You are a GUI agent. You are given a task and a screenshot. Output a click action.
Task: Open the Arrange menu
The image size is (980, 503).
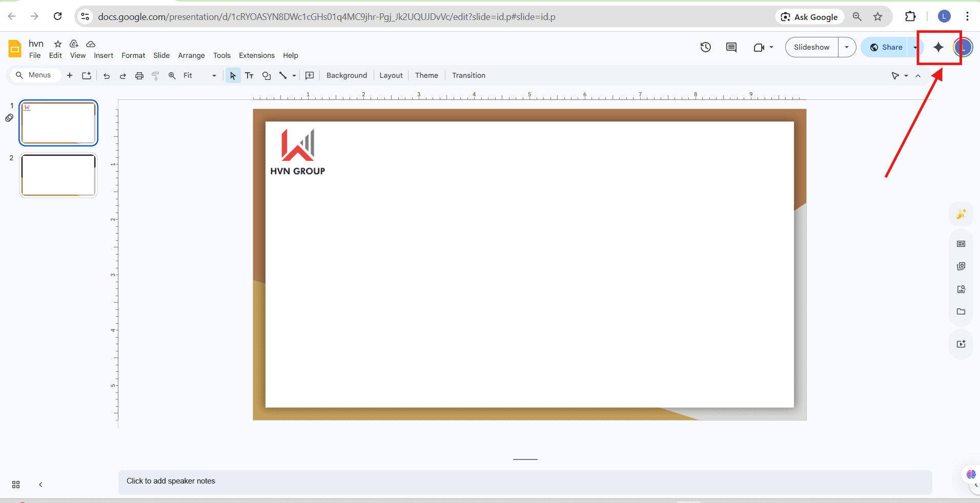(191, 55)
